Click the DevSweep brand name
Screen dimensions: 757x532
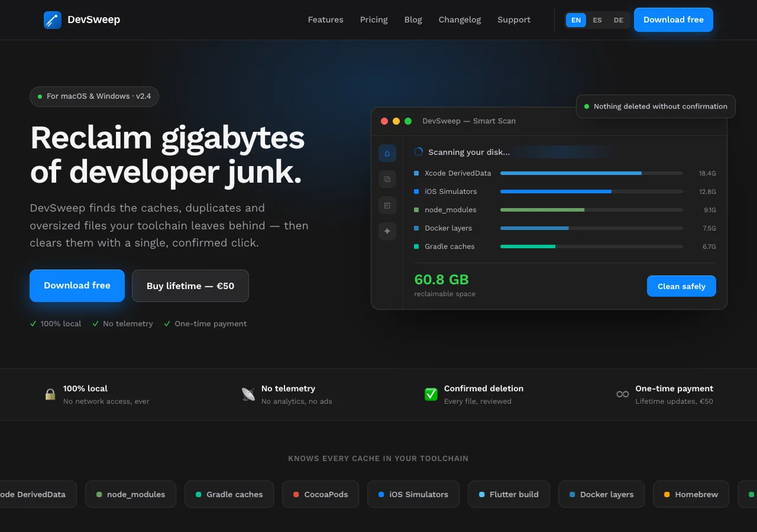click(x=93, y=20)
